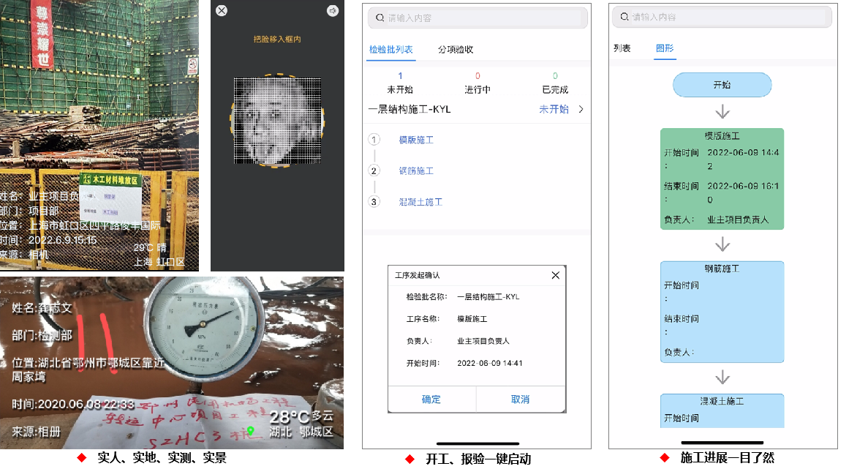Click the 开始 flowchart node
The image size is (868, 469).
point(722,85)
